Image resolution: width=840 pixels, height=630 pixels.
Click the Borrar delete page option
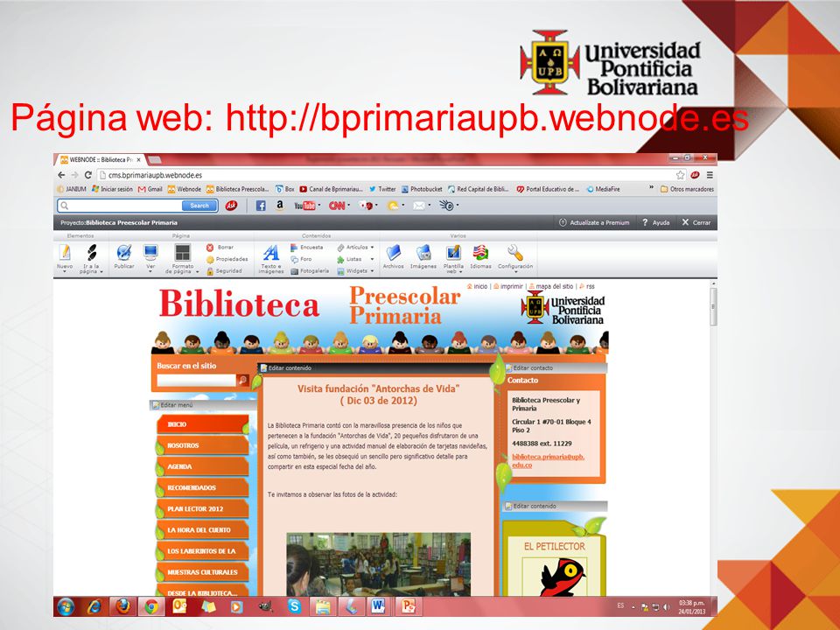click(220, 248)
